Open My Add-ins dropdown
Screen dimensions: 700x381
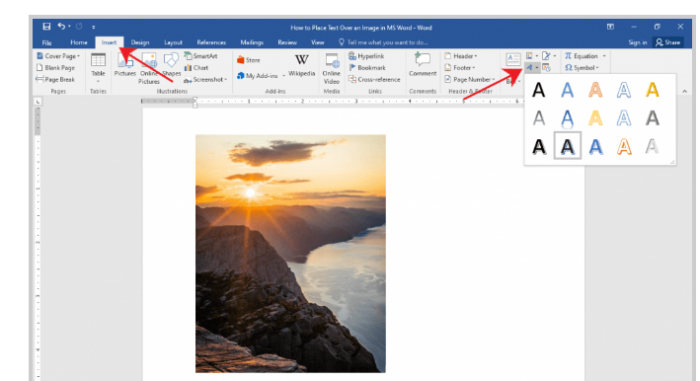(x=261, y=75)
